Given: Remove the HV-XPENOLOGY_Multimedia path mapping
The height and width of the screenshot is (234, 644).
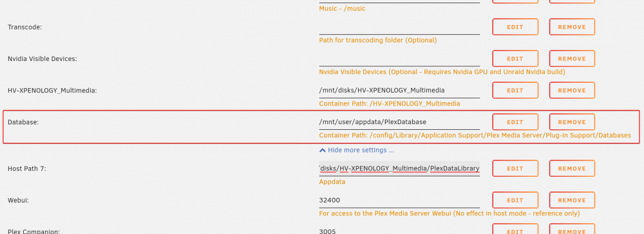Looking at the screenshot, I should (572, 90).
